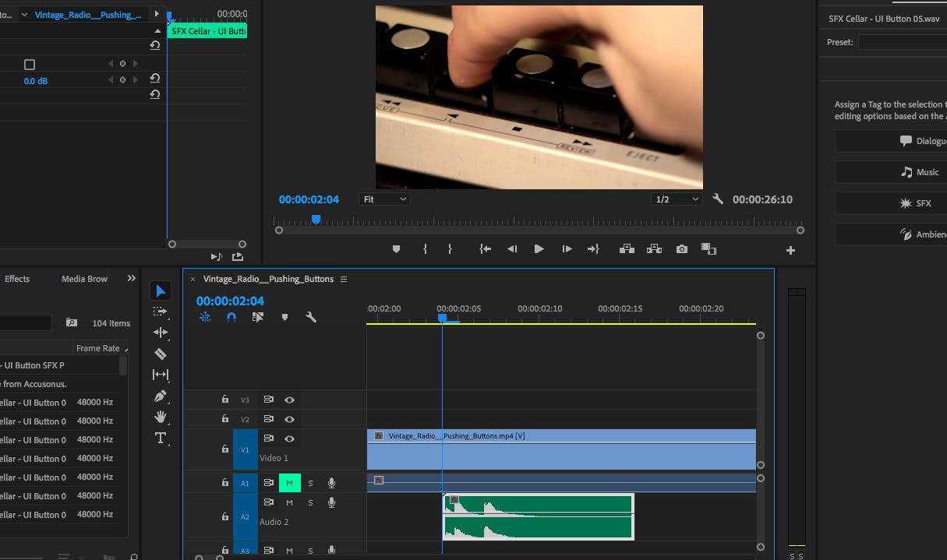Export a frame with camera icon
Image resolution: width=947 pixels, height=560 pixels.
682,249
